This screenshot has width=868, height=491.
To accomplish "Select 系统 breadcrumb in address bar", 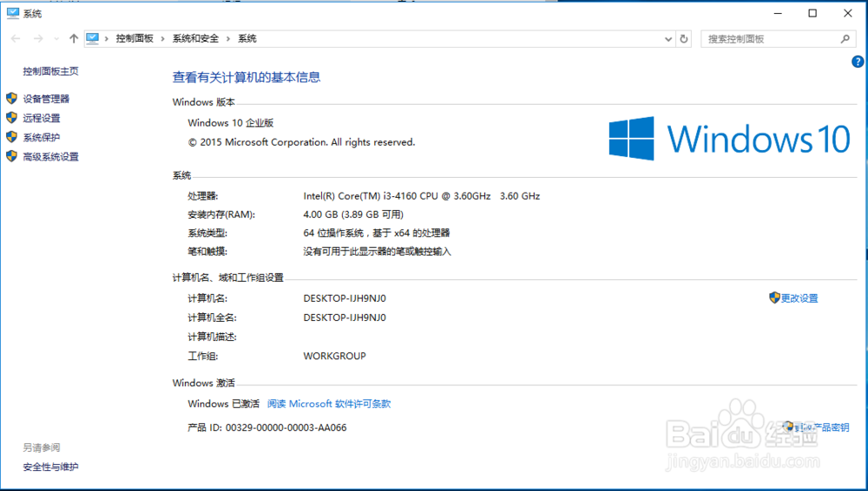I will (247, 38).
